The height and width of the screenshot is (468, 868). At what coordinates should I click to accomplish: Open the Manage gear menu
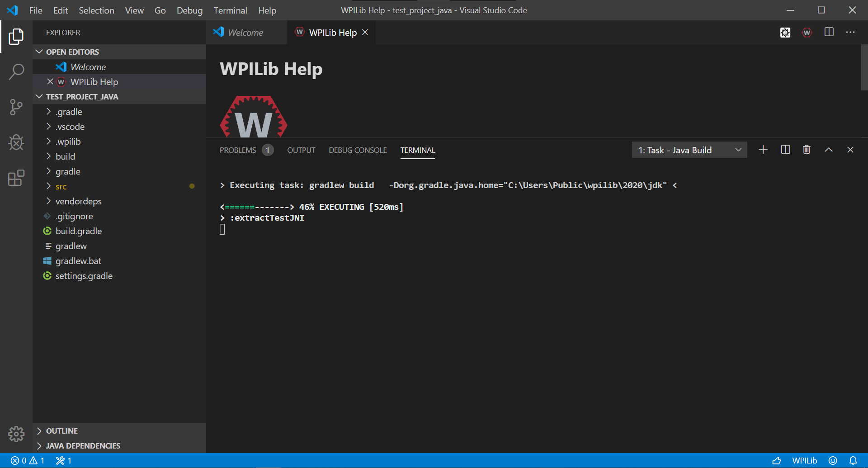16,434
